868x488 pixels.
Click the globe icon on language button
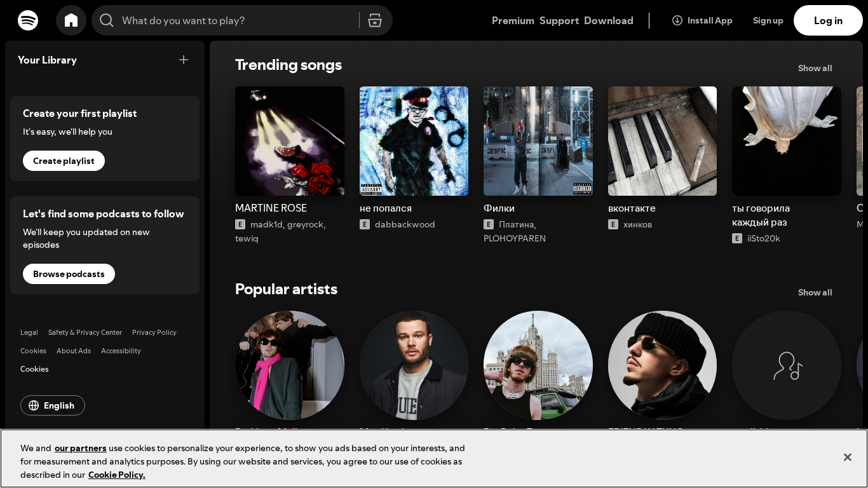(x=34, y=405)
